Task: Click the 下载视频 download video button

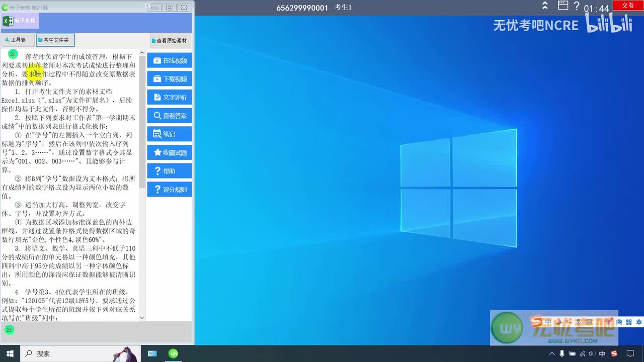Action: pyautogui.click(x=170, y=79)
